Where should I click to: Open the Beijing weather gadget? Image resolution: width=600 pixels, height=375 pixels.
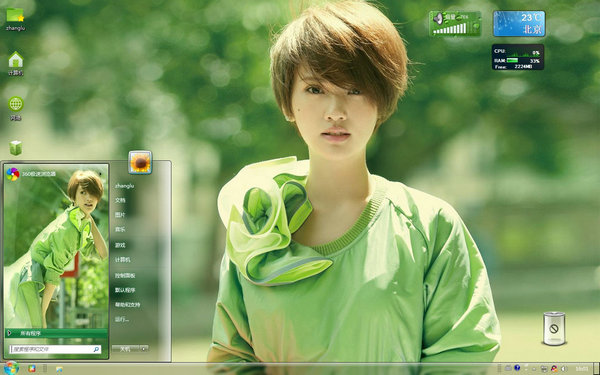(x=519, y=23)
